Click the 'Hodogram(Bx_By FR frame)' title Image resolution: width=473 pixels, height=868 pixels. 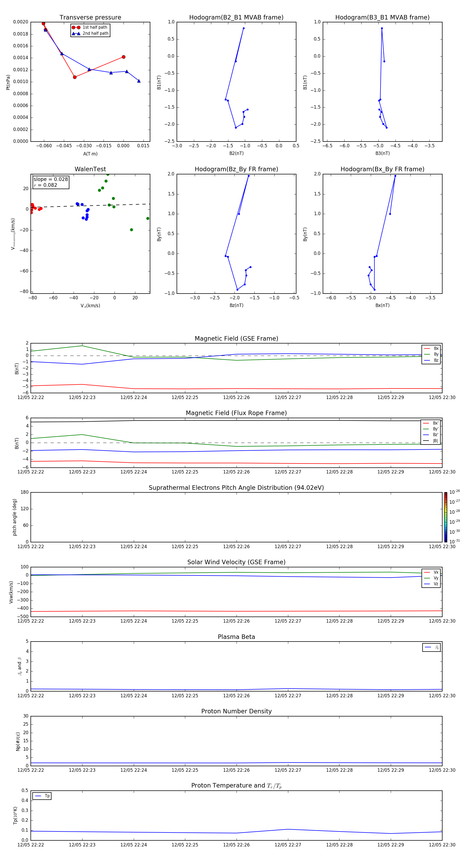tap(382, 169)
